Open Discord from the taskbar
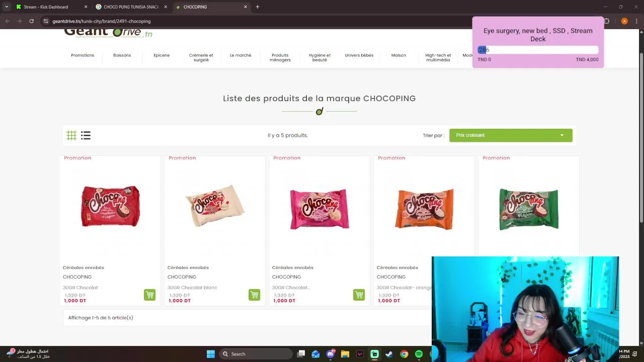The image size is (644, 362). pyautogui.click(x=331, y=354)
